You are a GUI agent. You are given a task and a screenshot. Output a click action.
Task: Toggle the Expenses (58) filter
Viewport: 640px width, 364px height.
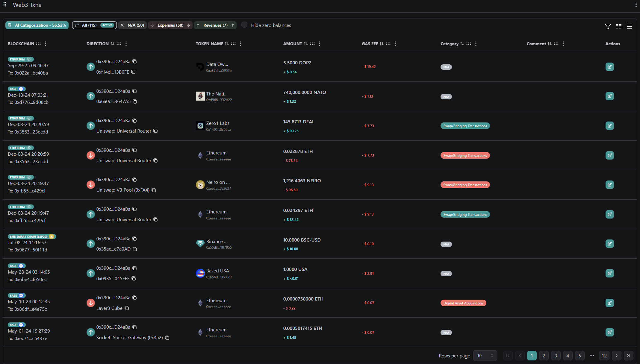tap(170, 25)
